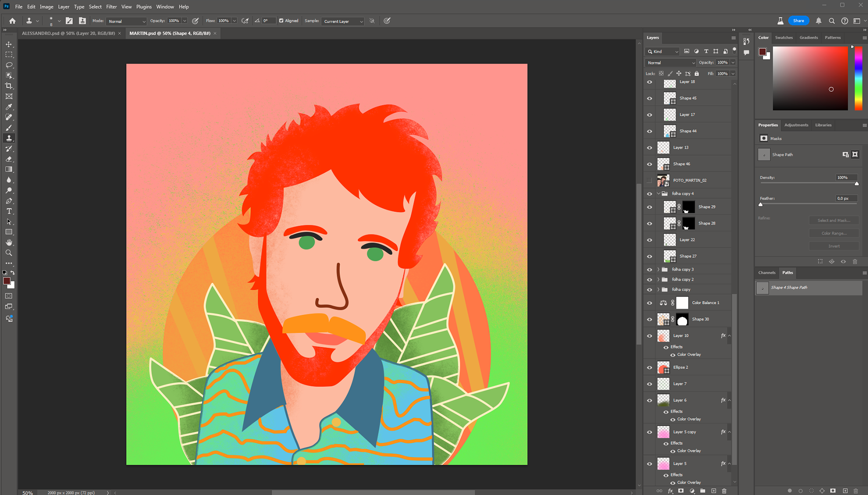868x495 pixels.
Task: Select the Zoom tool
Action: [x=9, y=253]
